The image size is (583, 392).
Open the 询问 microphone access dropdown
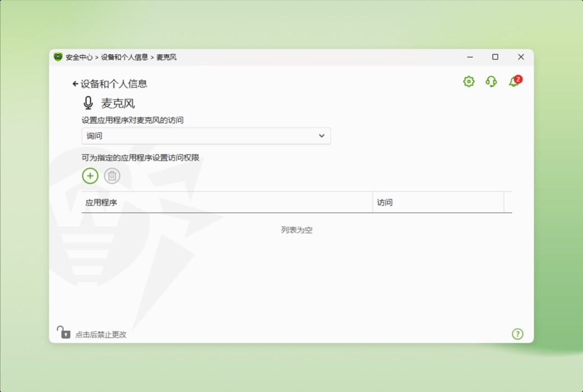[x=206, y=136]
